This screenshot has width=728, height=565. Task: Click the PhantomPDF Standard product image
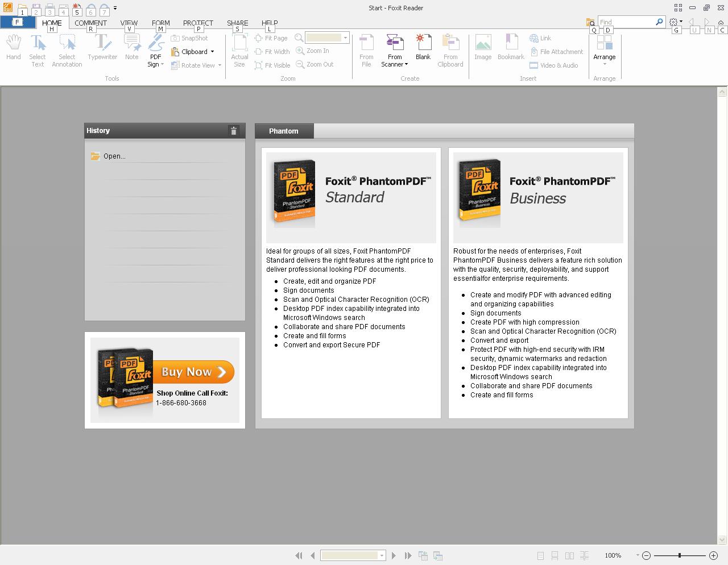tap(294, 193)
